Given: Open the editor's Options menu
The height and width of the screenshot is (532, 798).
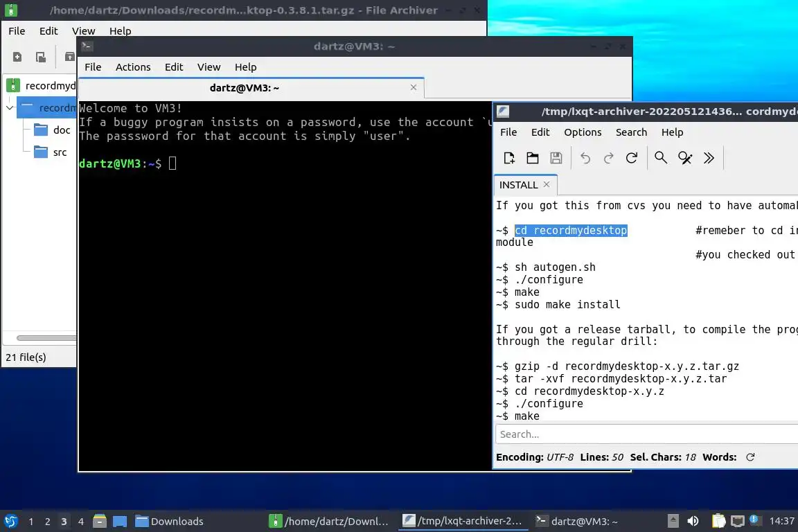Looking at the screenshot, I should 583,132.
